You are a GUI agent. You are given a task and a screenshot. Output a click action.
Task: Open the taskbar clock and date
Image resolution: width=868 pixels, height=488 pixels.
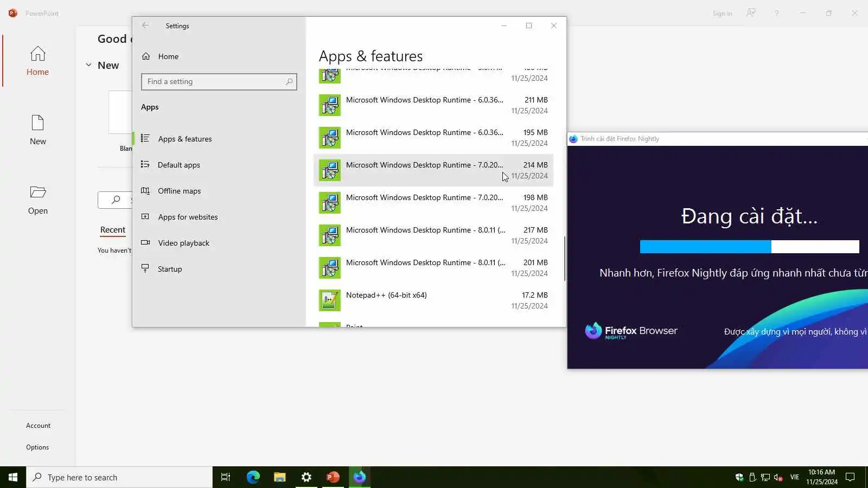point(822,477)
